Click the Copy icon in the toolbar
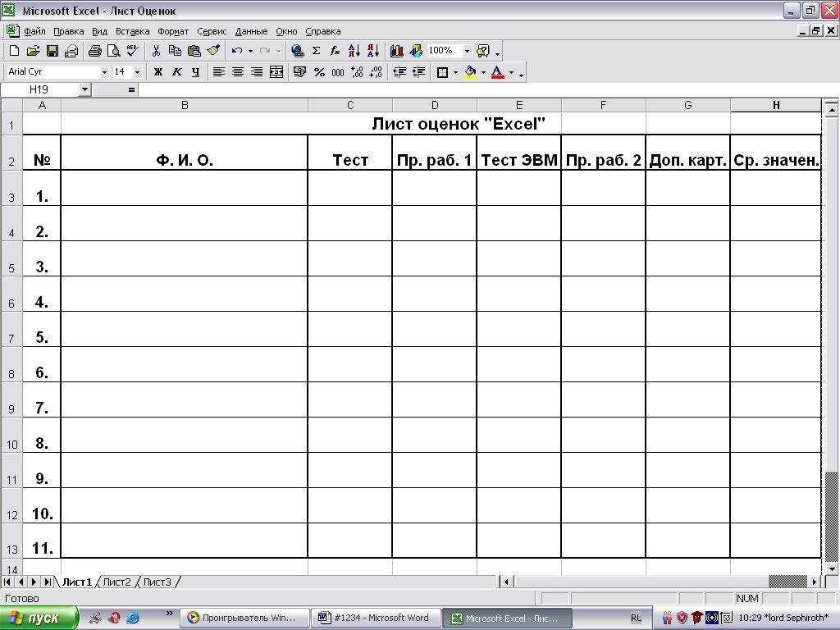Viewport: 840px width, 630px height. pos(175,51)
